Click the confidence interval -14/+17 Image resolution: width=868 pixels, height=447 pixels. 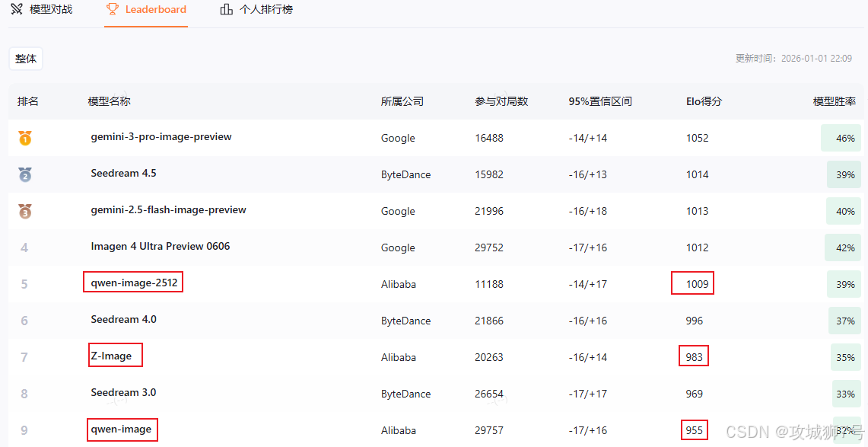tap(588, 284)
